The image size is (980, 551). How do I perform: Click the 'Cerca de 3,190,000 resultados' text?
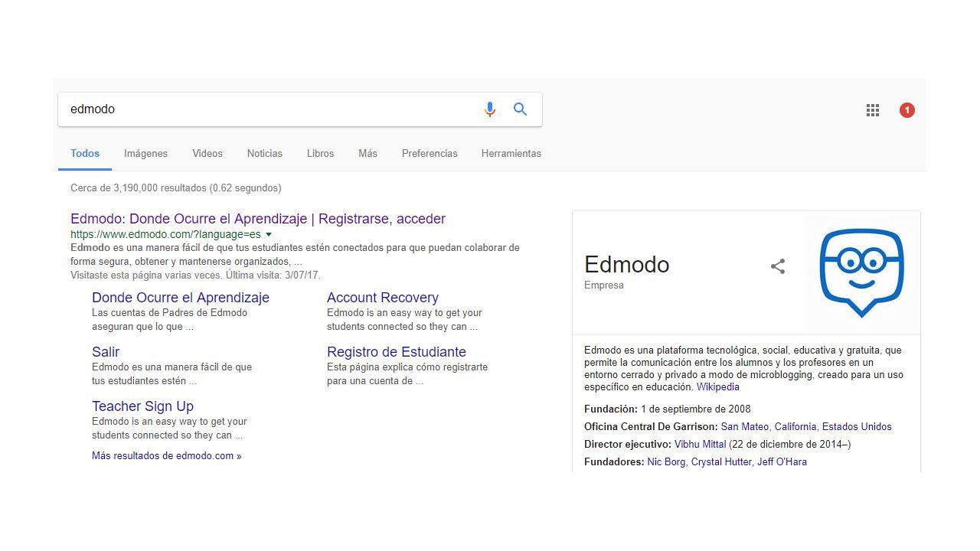tap(176, 187)
